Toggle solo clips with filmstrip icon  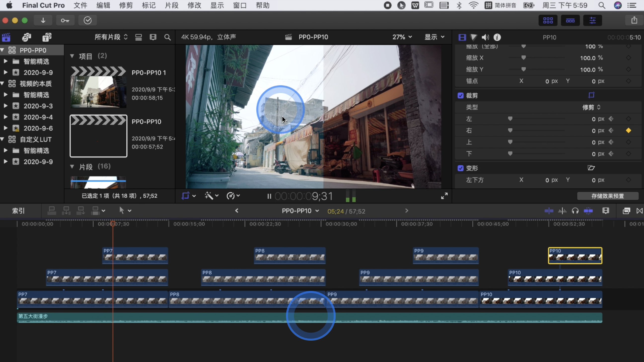pyautogui.click(x=606, y=211)
